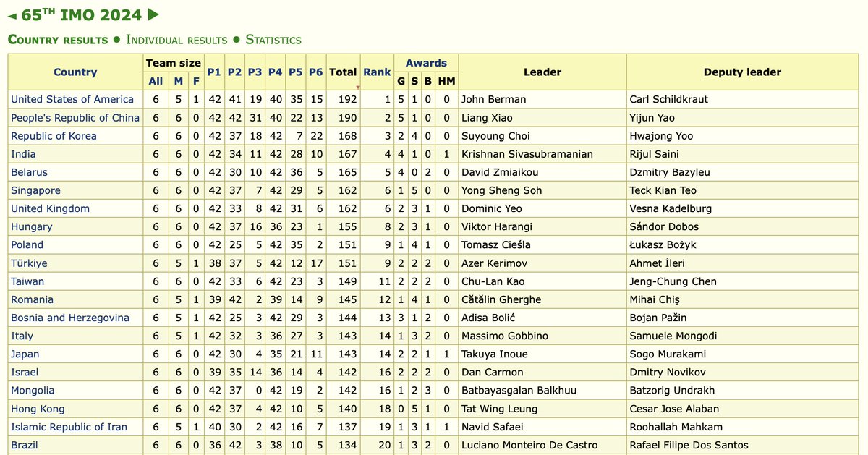Image resolution: width=868 pixels, height=455 pixels.
Task: Open the Hong Kong country link
Action: (38, 409)
